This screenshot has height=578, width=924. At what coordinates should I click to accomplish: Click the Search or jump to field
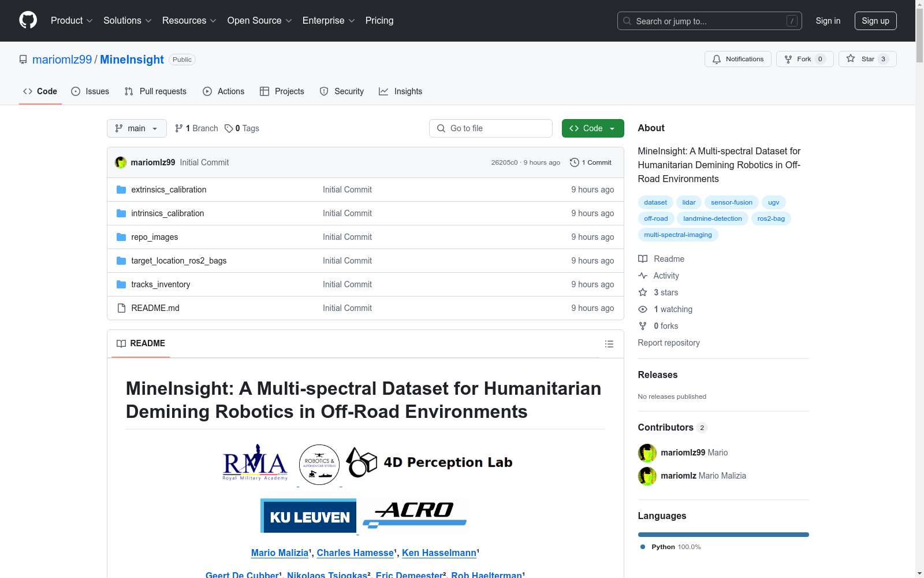[710, 21]
